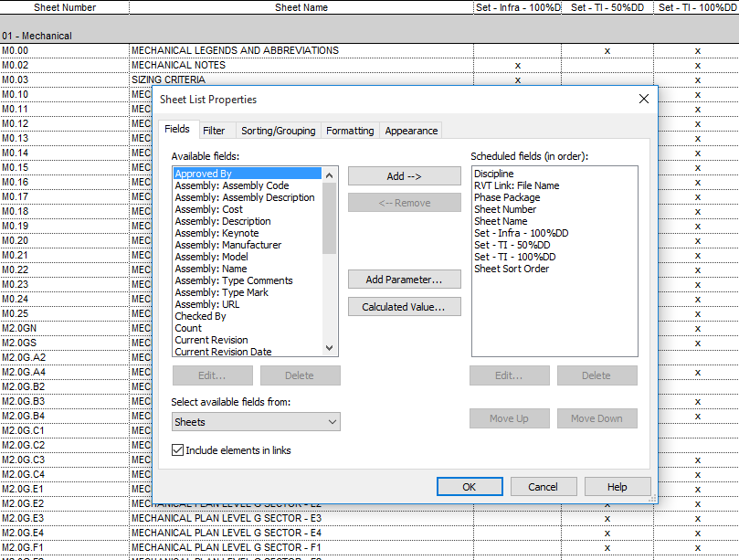Click the Sheet Number column header
The height and width of the screenshot is (560, 739).
[65, 7]
